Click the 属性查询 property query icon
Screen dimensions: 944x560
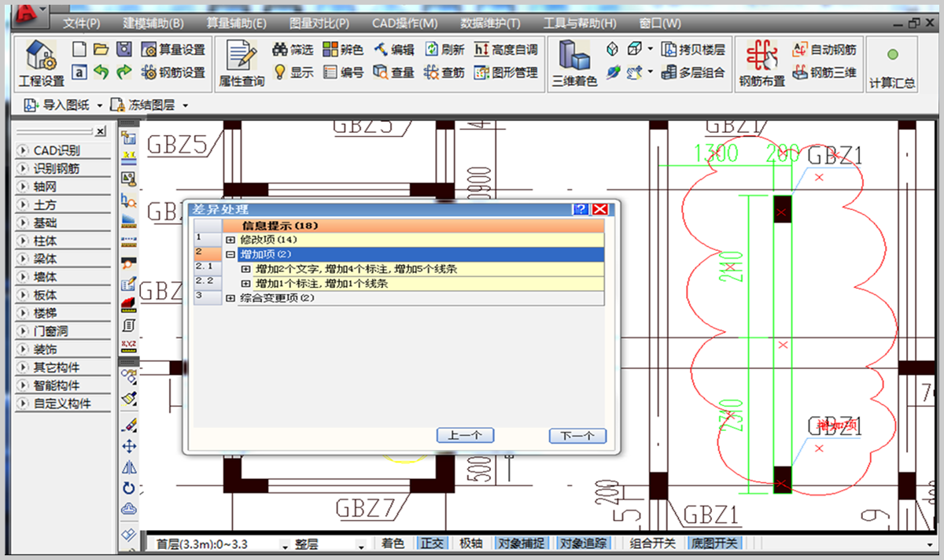(x=242, y=63)
